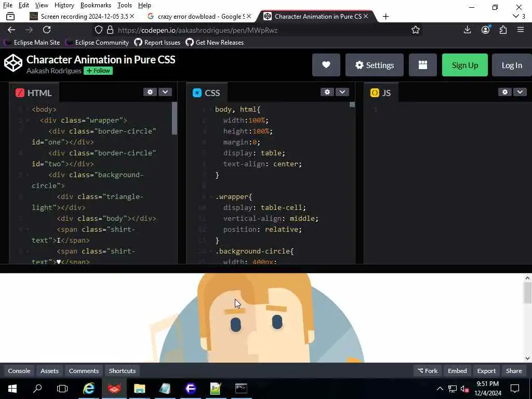The width and height of the screenshot is (532, 399).
Task: Open a new browser tab
Action: coord(386,16)
